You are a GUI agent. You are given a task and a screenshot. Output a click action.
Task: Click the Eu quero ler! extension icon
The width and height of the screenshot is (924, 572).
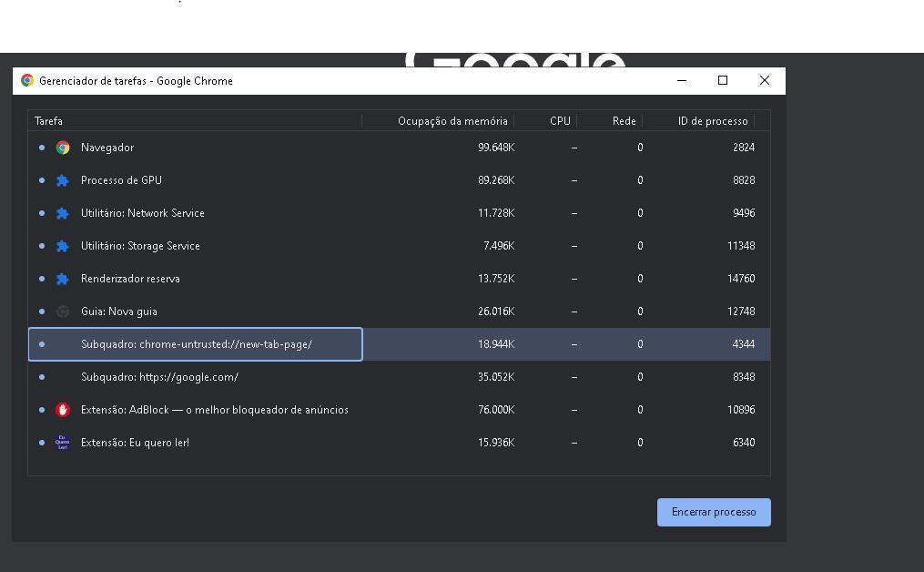tap(63, 443)
